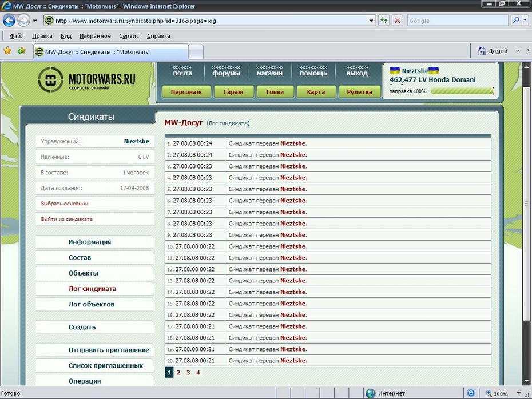Screen dimensions: 532x399
Task: Click the Add to Favorites star icon
Action: tap(21, 51)
